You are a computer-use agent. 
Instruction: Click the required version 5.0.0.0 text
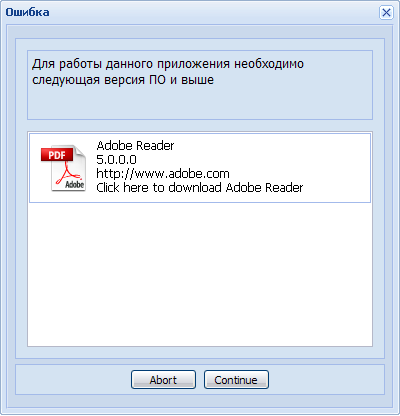(x=116, y=160)
